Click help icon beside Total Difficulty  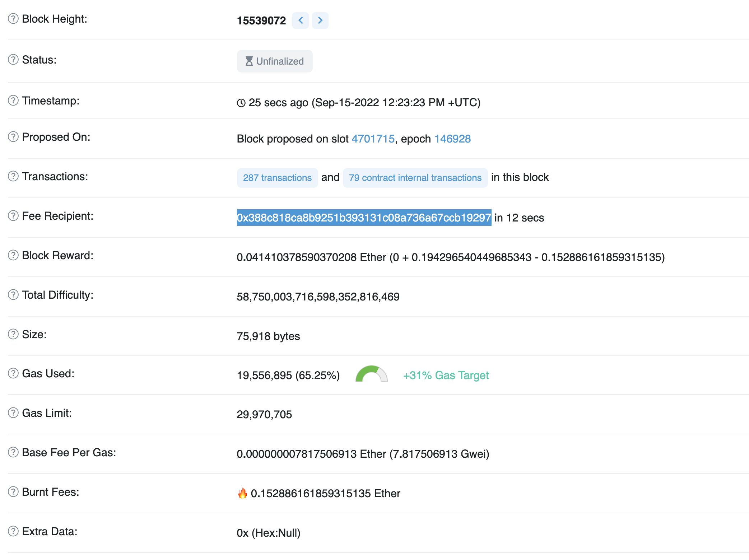13,295
